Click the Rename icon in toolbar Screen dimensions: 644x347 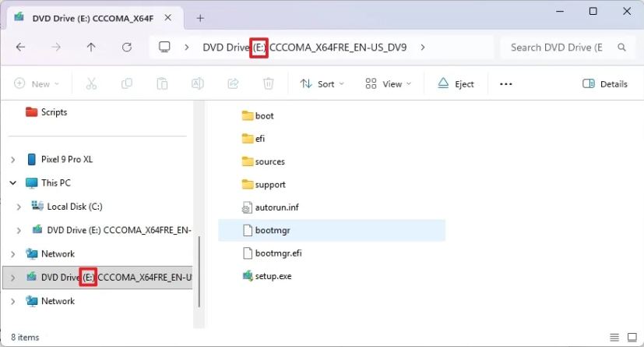point(198,83)
